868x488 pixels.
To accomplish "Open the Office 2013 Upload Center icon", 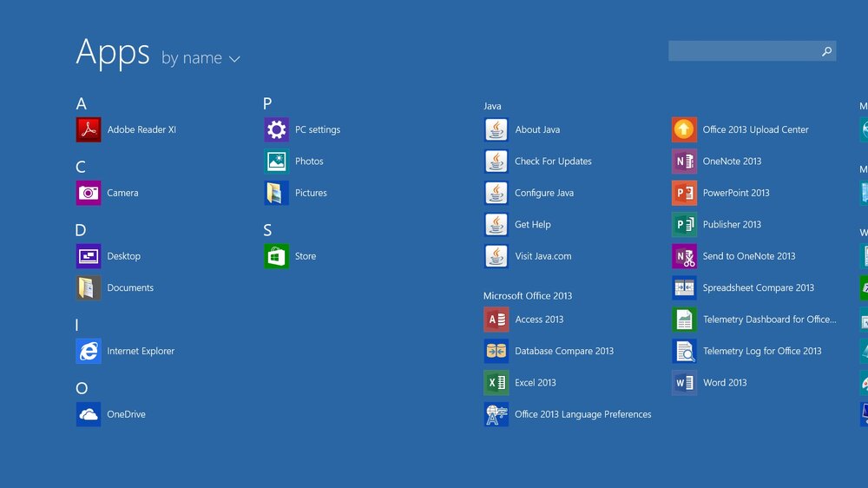I will 684,129.
